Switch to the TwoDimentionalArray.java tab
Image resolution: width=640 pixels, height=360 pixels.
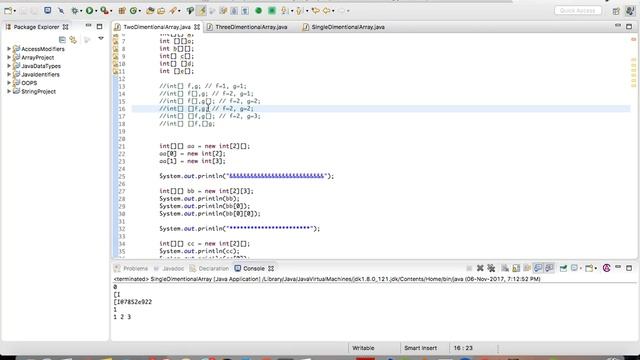157,27
